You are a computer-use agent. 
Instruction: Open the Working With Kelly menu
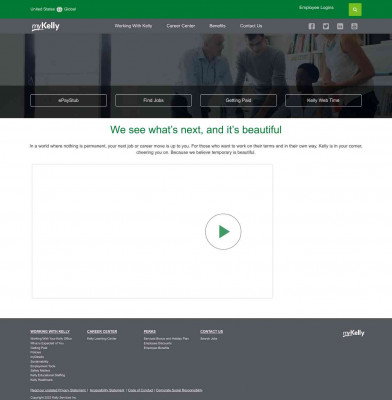133,26
